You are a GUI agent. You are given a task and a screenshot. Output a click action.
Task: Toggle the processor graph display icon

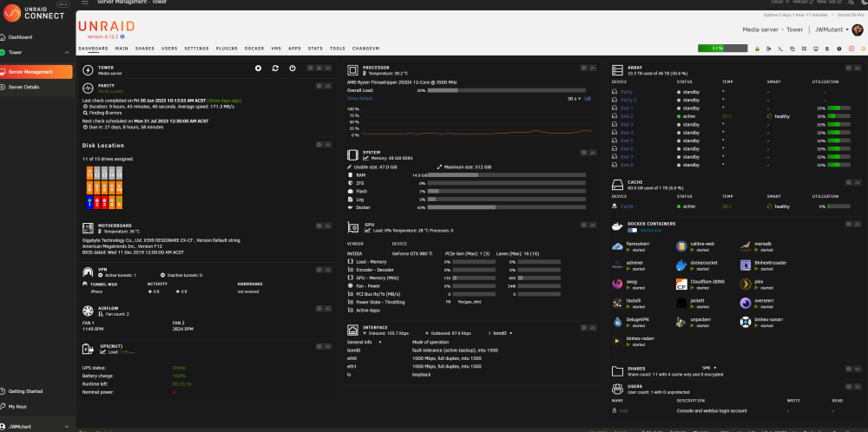(x=588, y=99)
